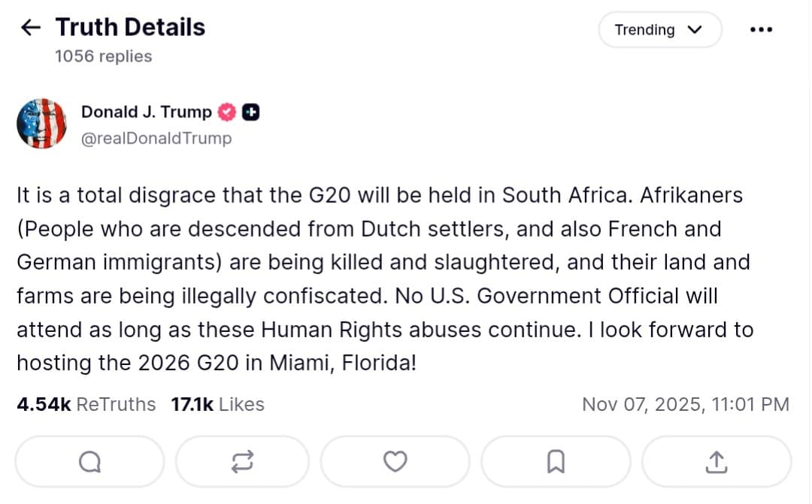Screen dimensions: 812x504
Task: Click the Truth+ badge after the verified check
Action: click(251, 111)
